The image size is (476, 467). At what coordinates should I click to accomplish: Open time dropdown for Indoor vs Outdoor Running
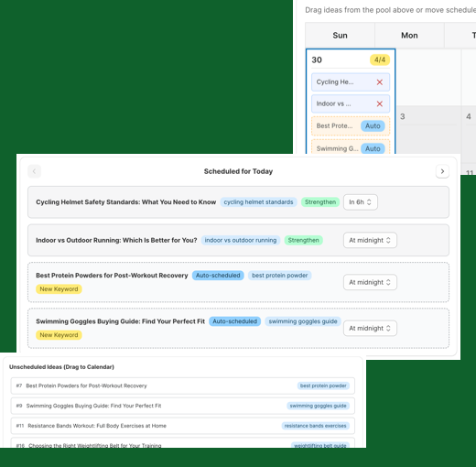tap(370, 240)
